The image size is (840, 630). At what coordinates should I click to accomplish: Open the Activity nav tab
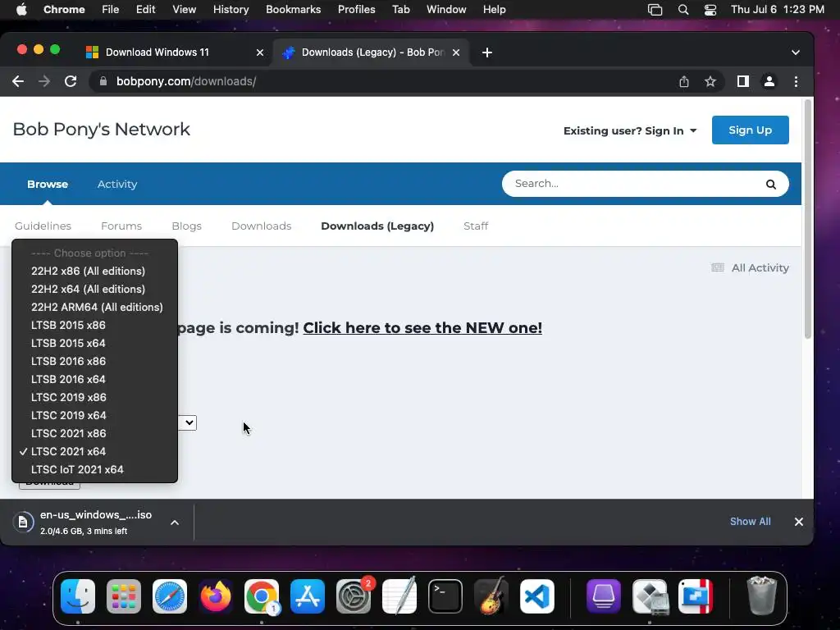pyautogui.click(x=117, y=185)
